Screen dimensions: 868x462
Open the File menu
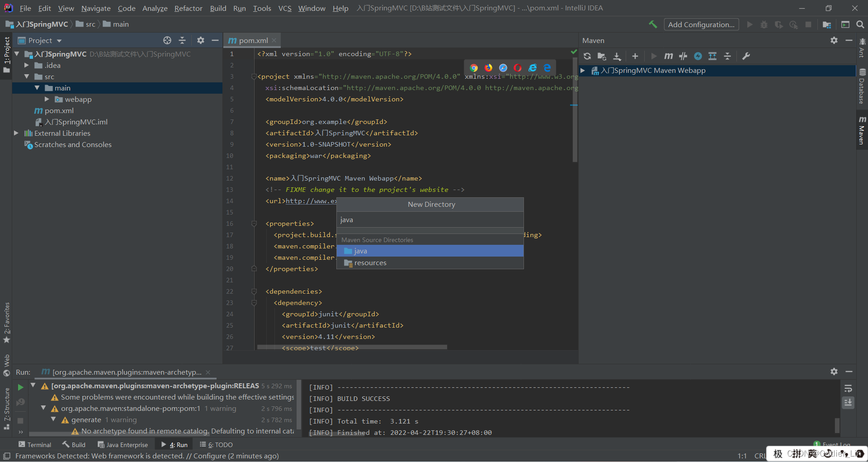[25, 8]
